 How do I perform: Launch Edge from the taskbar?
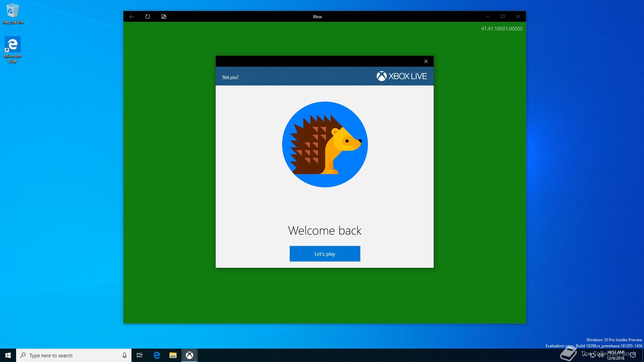point(157,355)
